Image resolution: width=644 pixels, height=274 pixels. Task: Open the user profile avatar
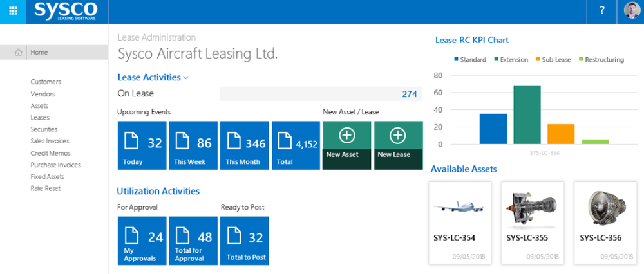pyautogui.click(x=632, y=11)
